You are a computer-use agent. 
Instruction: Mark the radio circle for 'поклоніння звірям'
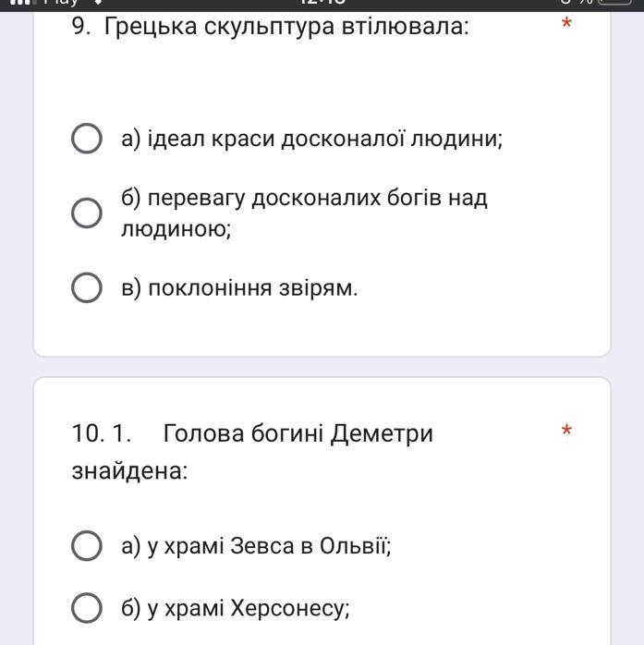click(87, 287)
